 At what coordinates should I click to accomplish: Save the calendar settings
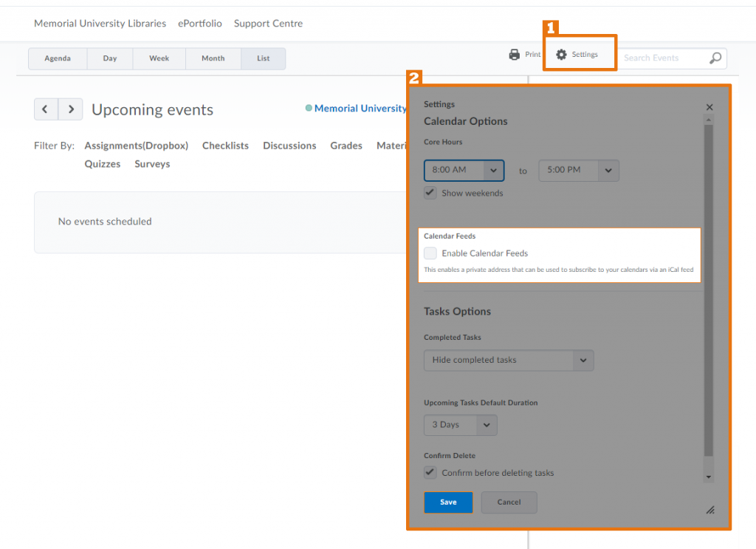[448, 502]
